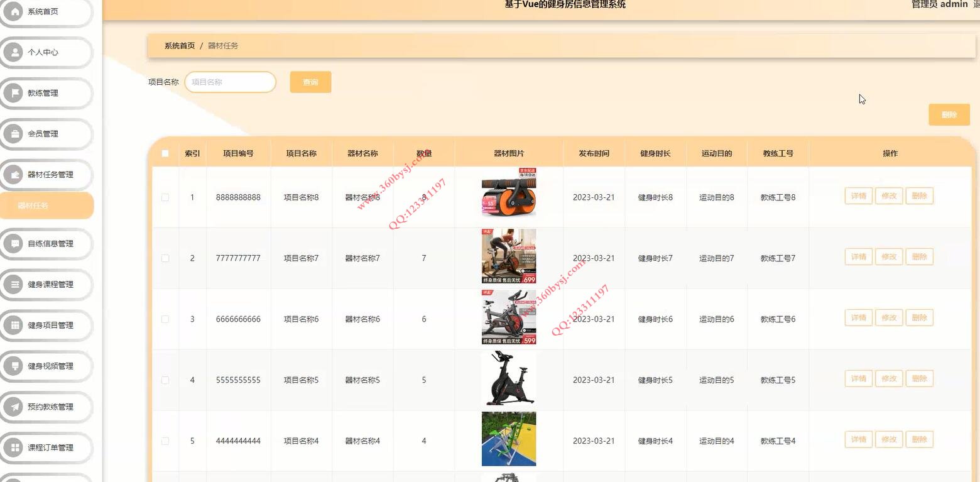Click the chat icon beside 自练信息管理

coord(13,244)
